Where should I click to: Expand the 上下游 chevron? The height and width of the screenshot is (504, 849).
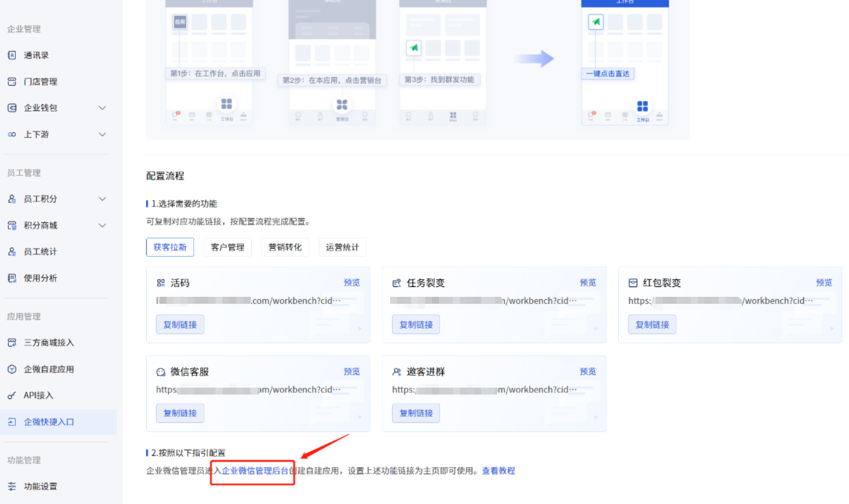102,134
